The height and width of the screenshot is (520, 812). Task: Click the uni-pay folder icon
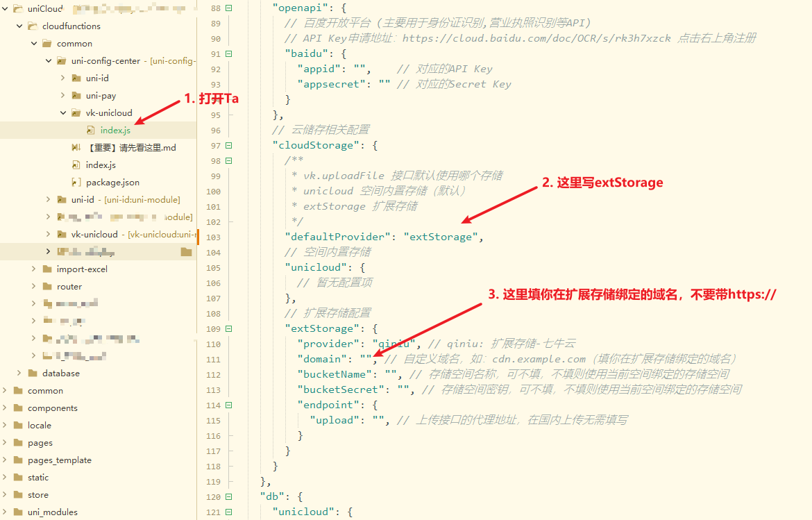tap(76, 96)
